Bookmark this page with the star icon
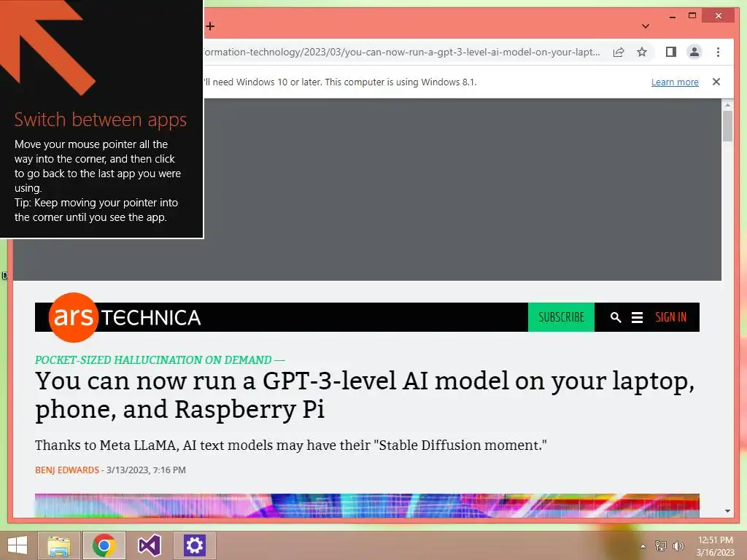This screenshot has width=747, height=560. pos(642,52)
